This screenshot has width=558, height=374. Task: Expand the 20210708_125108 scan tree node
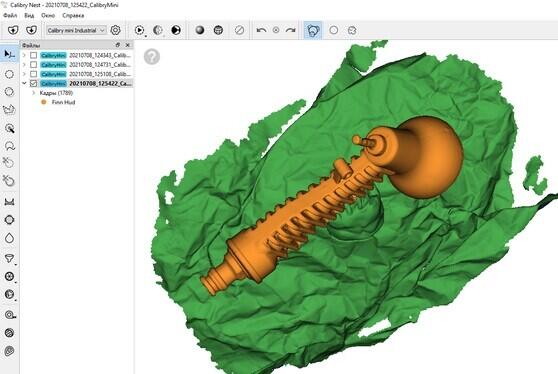24,74
